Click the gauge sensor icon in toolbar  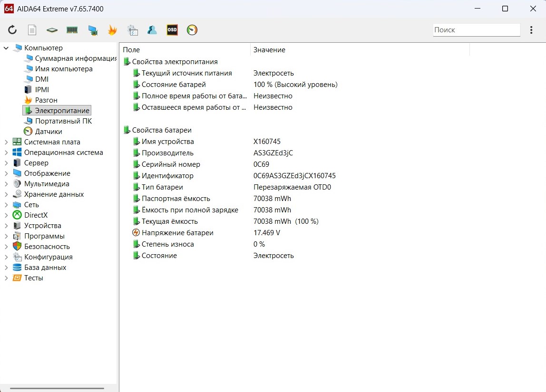click(192, 30)
